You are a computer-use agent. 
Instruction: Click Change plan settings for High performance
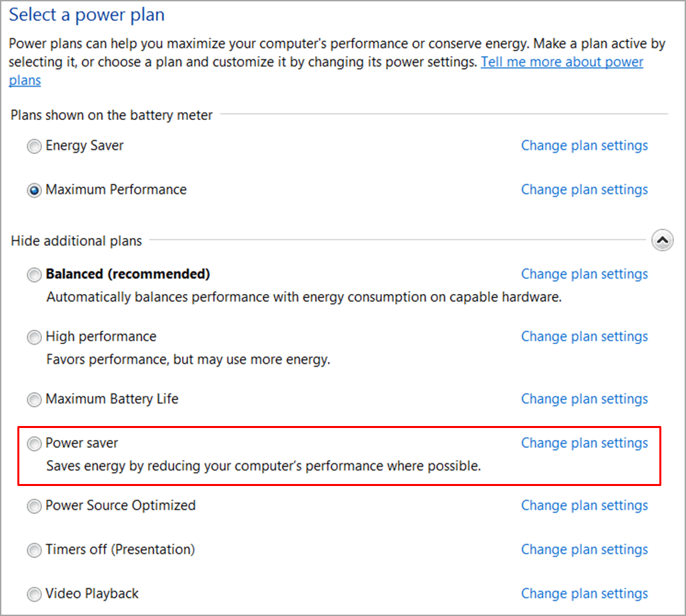tap(584, 337)
